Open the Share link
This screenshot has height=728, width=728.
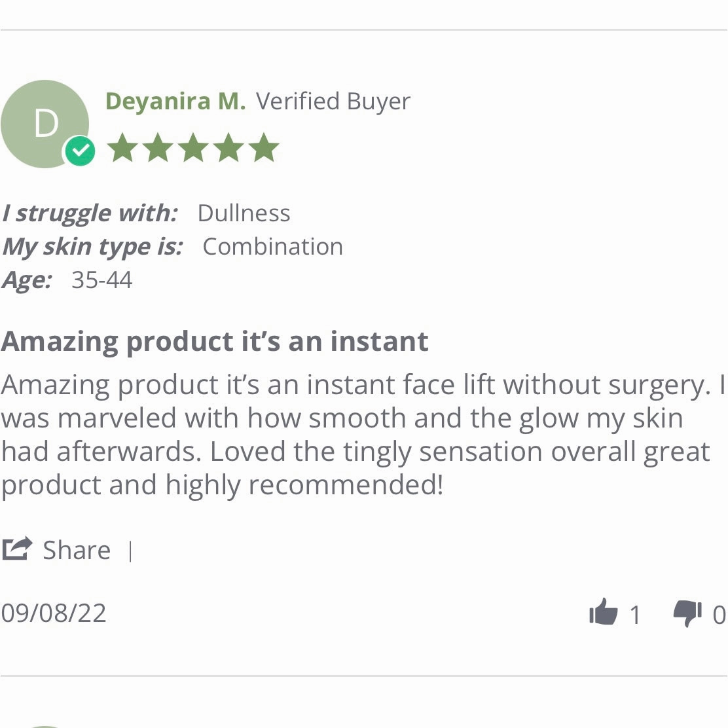pos(77,550)
